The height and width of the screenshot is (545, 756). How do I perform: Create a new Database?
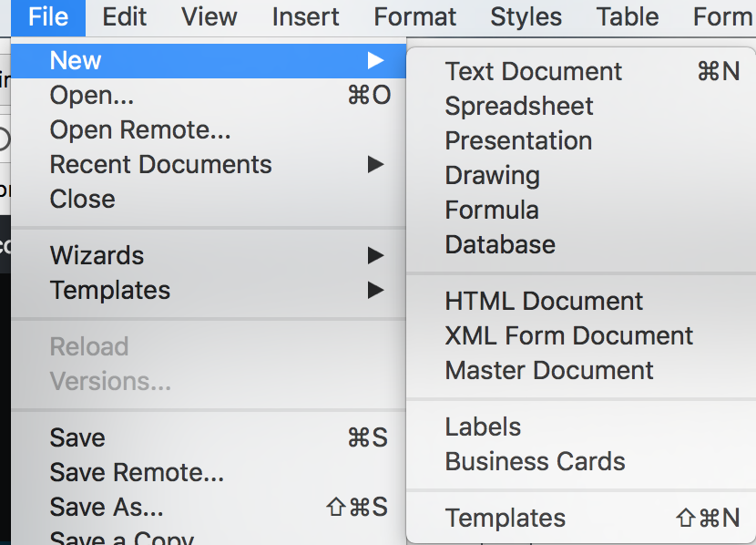pyautogui.click(x=581, y=245)
